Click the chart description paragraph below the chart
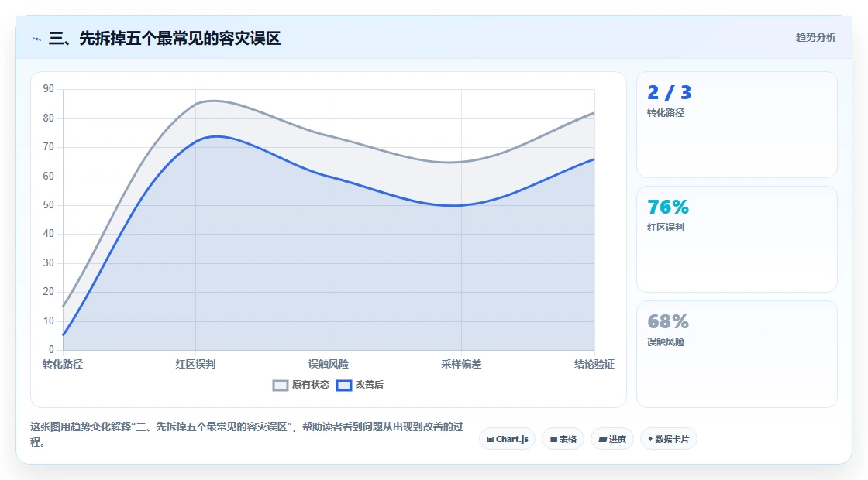Screen dimensions: 868x480 [x=247, y=434]
